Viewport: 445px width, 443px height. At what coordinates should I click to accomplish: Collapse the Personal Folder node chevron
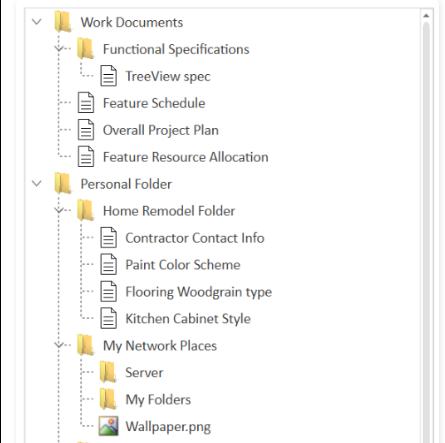click(x=36, y=183)
